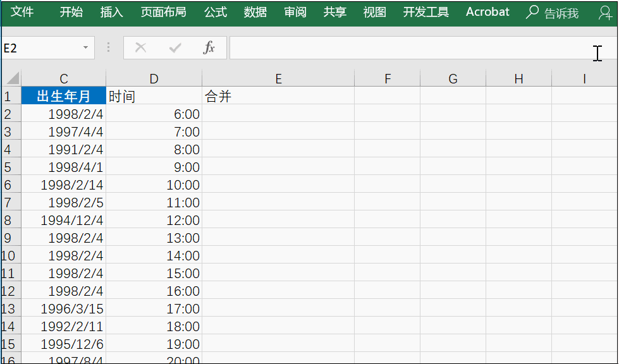Switch to the 视图 tab

pos(375,12)
